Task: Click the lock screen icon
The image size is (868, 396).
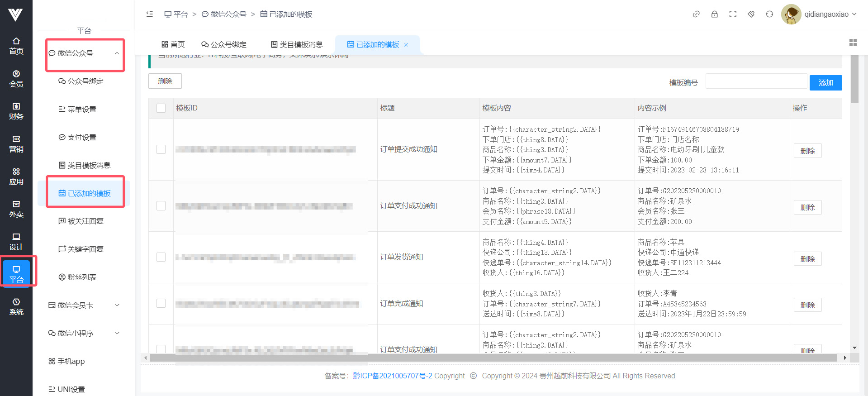Action: [x=715, y=14]
